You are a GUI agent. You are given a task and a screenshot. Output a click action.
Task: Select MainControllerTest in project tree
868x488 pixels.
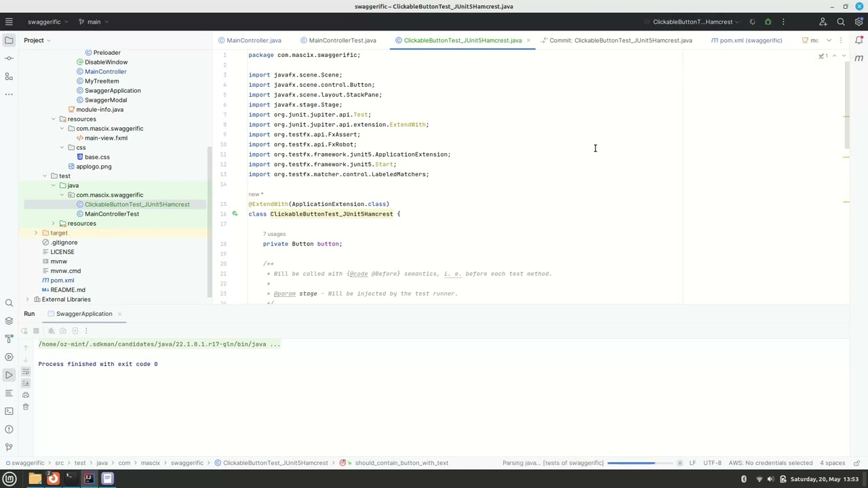coord(112,214)
